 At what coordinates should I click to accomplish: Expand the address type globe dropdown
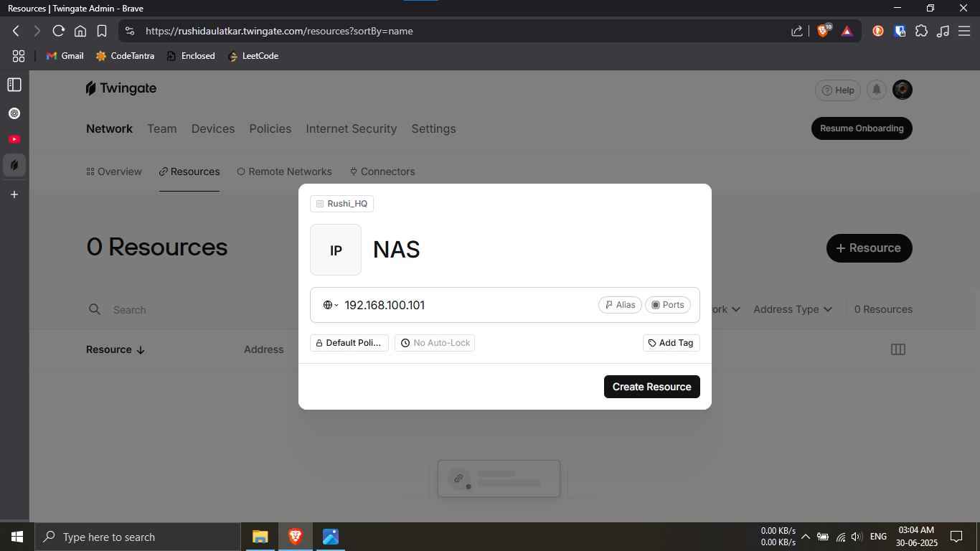330,305
